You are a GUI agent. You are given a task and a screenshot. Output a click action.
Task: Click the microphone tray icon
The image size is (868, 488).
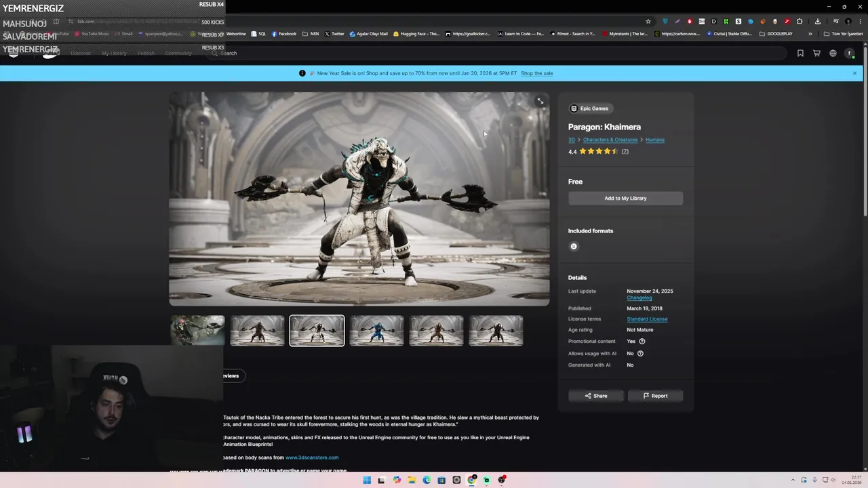[x=814, y=480]
